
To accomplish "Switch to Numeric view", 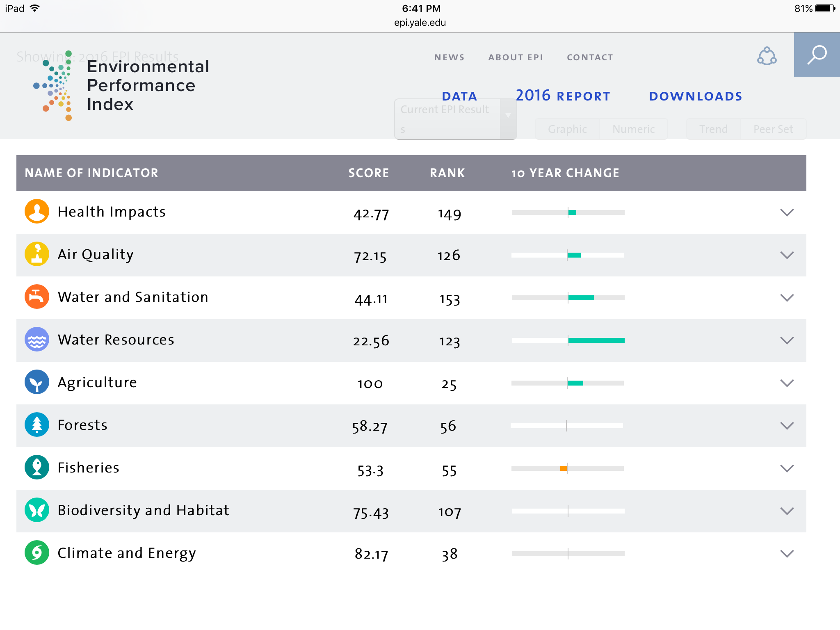I will [x=633, y=129].
